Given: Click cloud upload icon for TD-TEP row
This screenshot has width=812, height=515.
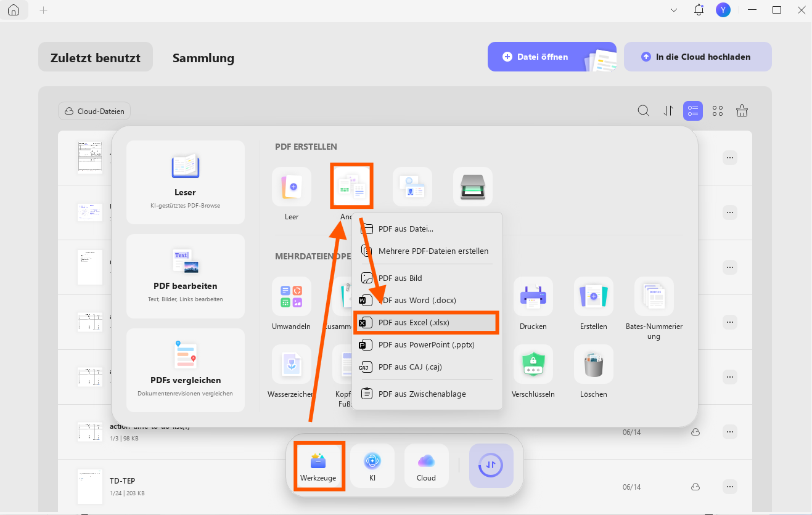Looking at the screenshot, I should tap(695, 487).
